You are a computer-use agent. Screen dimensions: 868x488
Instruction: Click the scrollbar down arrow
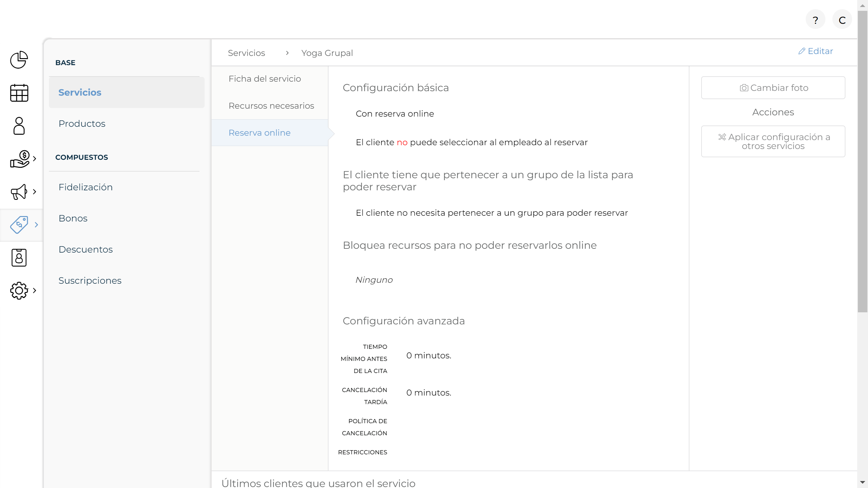(863, 482)
